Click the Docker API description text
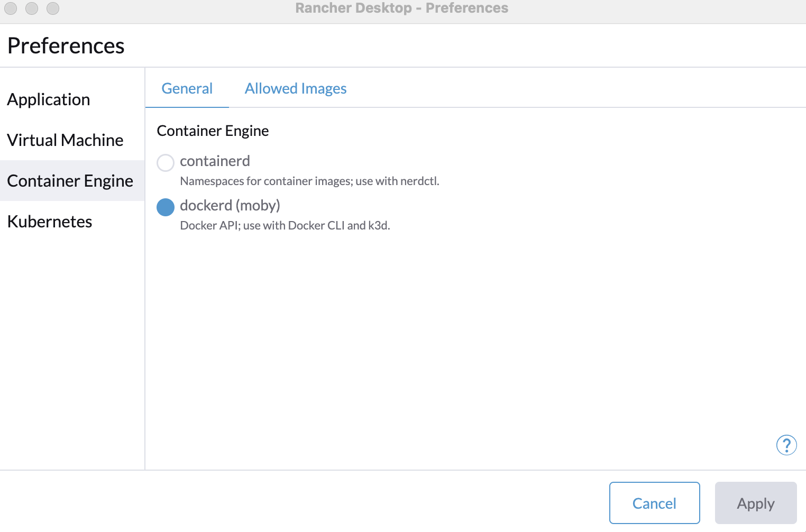 (x=285, y=225)
